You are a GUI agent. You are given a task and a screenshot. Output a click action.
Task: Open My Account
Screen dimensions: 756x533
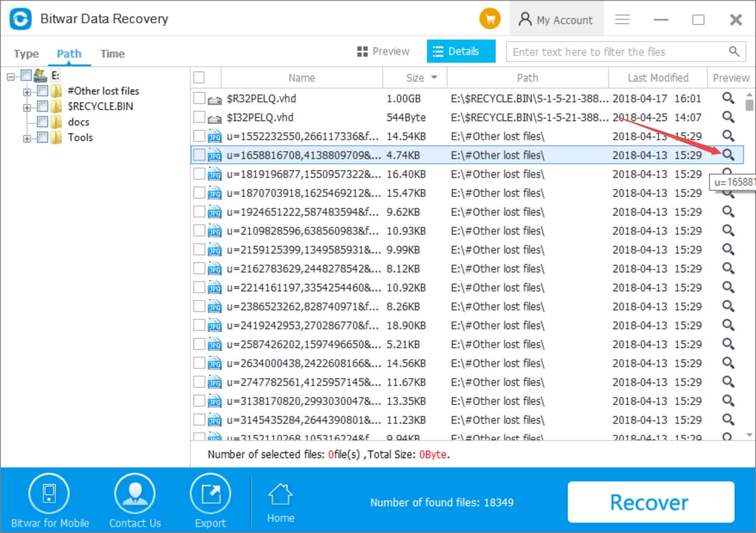[x=556, y=19]
